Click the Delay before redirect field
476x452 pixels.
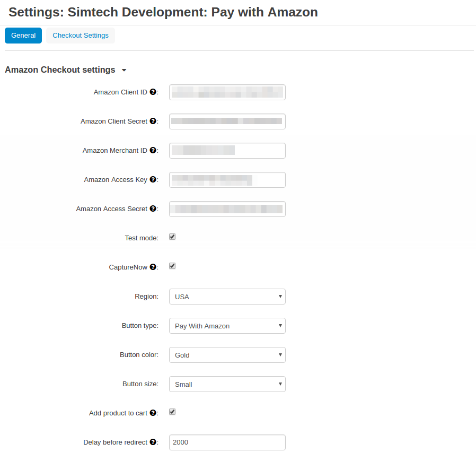pos(227,442)
